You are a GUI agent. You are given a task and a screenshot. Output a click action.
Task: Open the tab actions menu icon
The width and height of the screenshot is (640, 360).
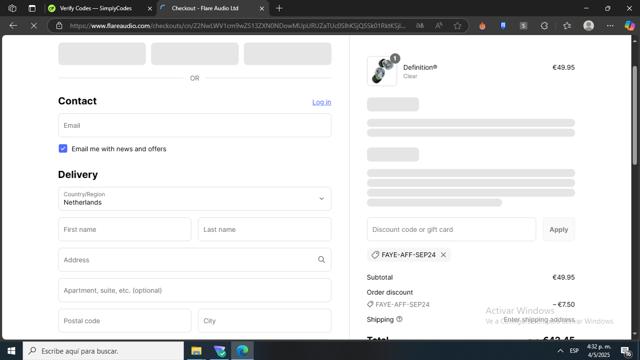[32, 8]
